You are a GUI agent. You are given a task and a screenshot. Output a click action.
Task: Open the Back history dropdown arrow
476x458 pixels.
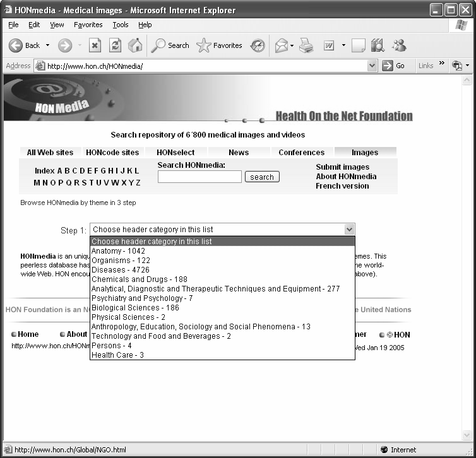47,45
